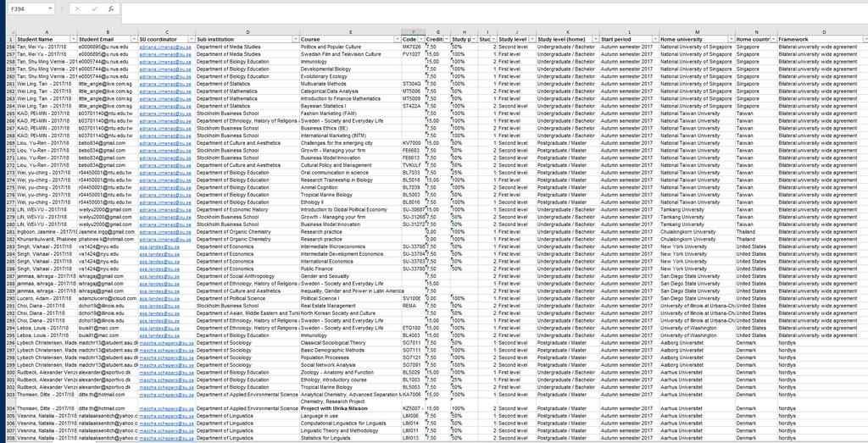This screenshot has width=868, height=443.
Task: Click the Ethology II cell
Action: pos(350,202)
